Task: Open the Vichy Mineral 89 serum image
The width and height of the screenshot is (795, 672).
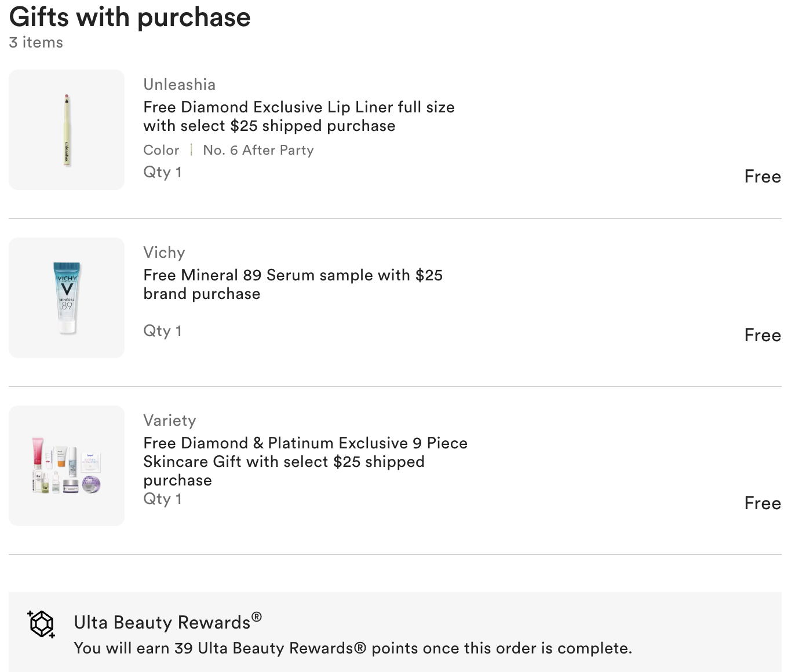Action: pos(67,298)
